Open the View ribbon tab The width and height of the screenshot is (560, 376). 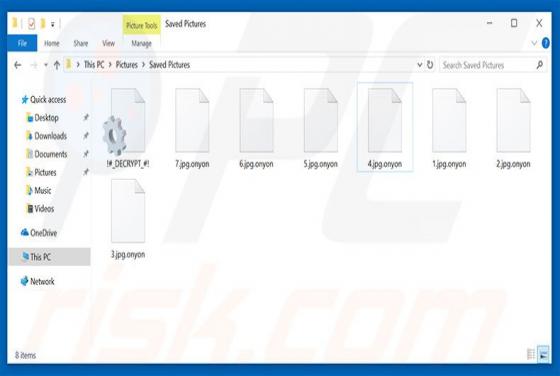click(x=109, y=43)
